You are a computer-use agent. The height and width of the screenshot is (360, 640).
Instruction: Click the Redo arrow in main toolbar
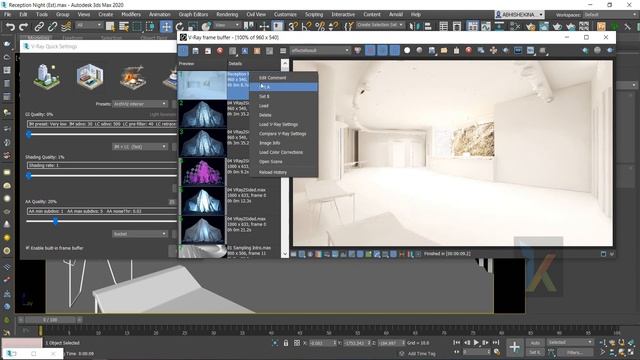pyautogui.click(x=24, y=27)
